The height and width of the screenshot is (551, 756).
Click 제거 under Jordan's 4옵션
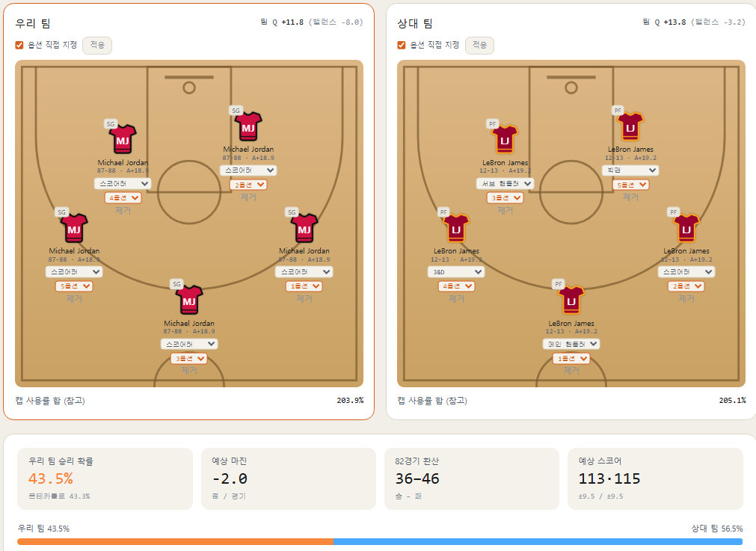[x=123, y=211]
